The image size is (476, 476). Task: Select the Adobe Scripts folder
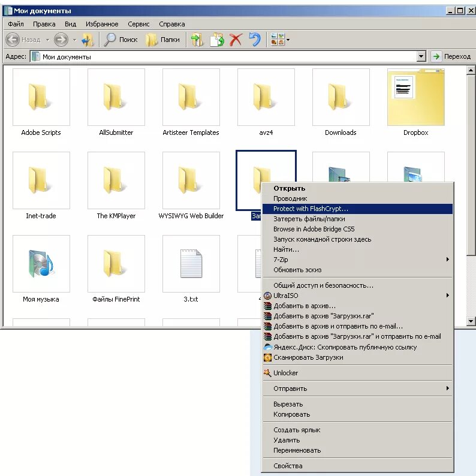(41, 97)
